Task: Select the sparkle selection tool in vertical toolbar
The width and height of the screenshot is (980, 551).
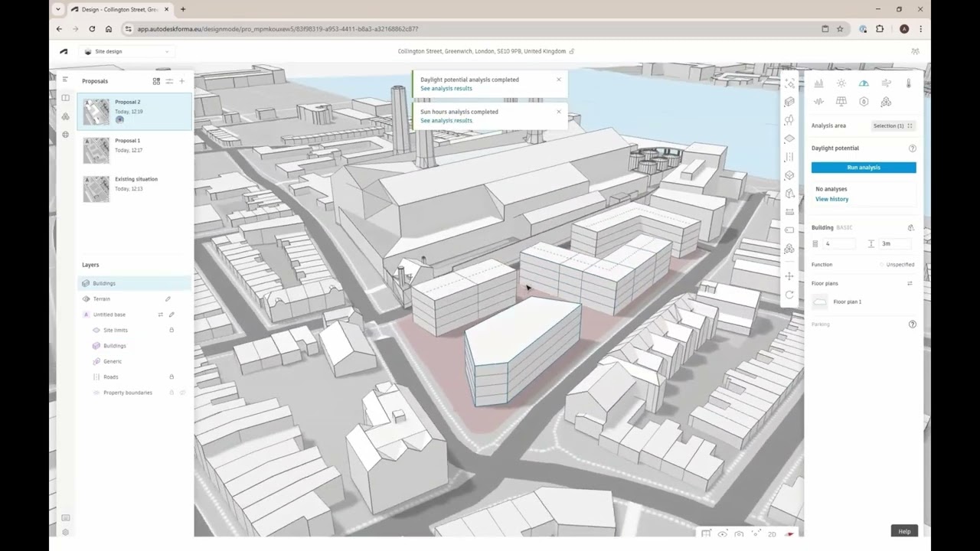Action: (x=789, y=83)
